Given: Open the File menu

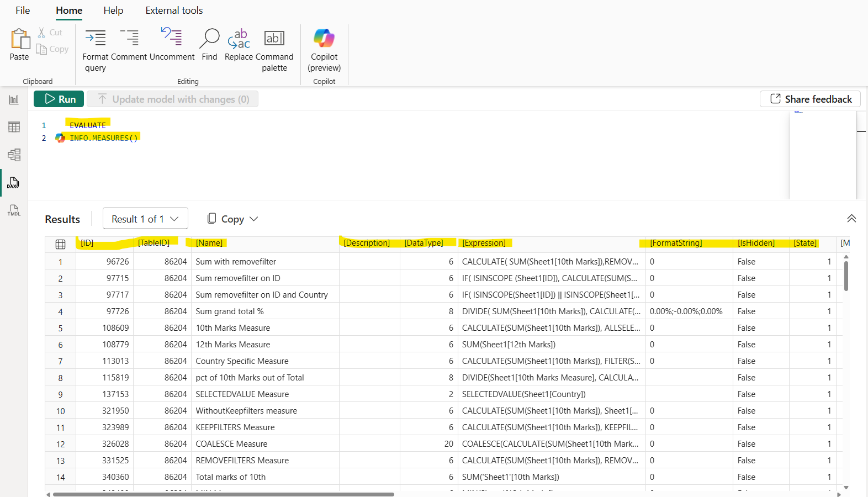Looking at the screenshot, I should [23, 10].
